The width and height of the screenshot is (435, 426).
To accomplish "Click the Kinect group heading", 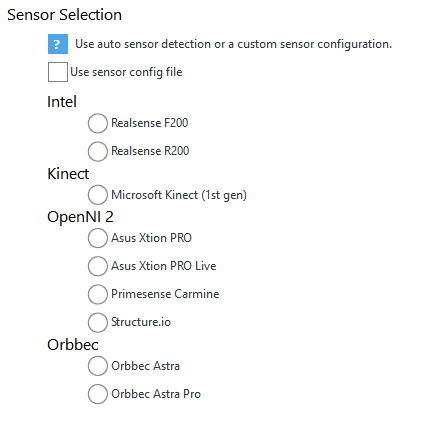I will pyautogui.click(x=68, y=174).
